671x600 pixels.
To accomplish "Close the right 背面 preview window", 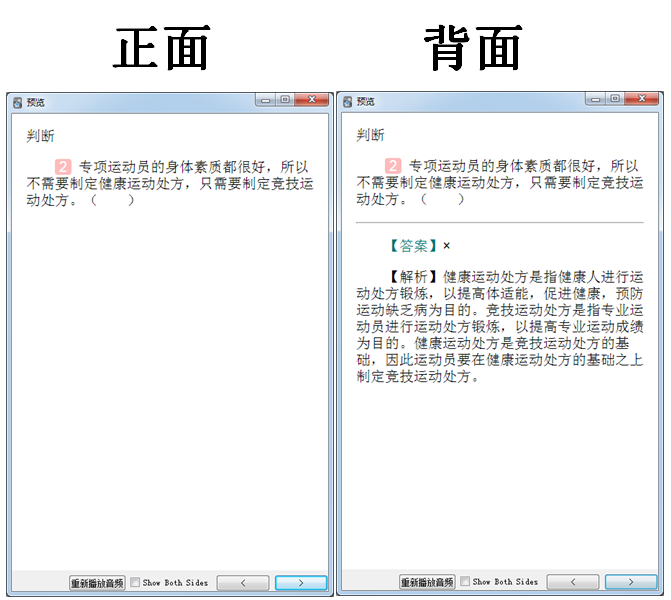I will (642, 99).
